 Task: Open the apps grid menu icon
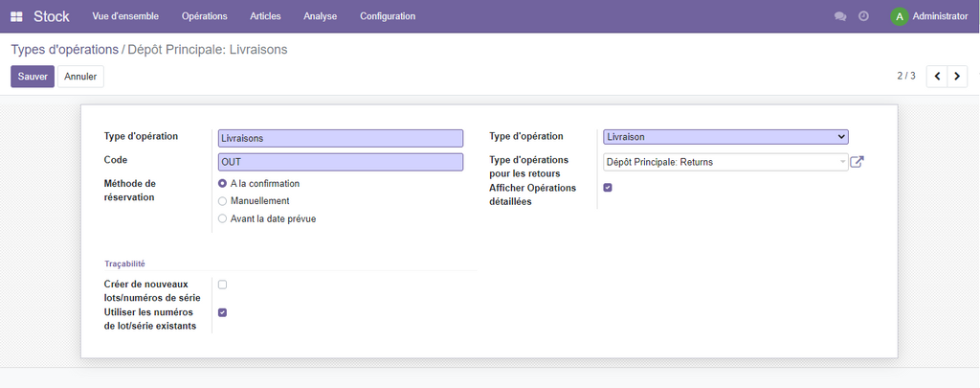pyautogui.click(x=16, y=16)
